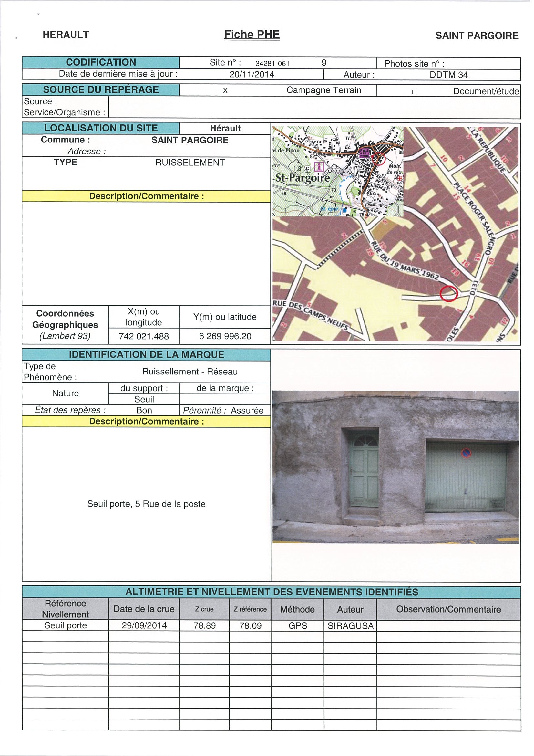Toggle the checked Campagne Terrain x mark

click(225, 90)
